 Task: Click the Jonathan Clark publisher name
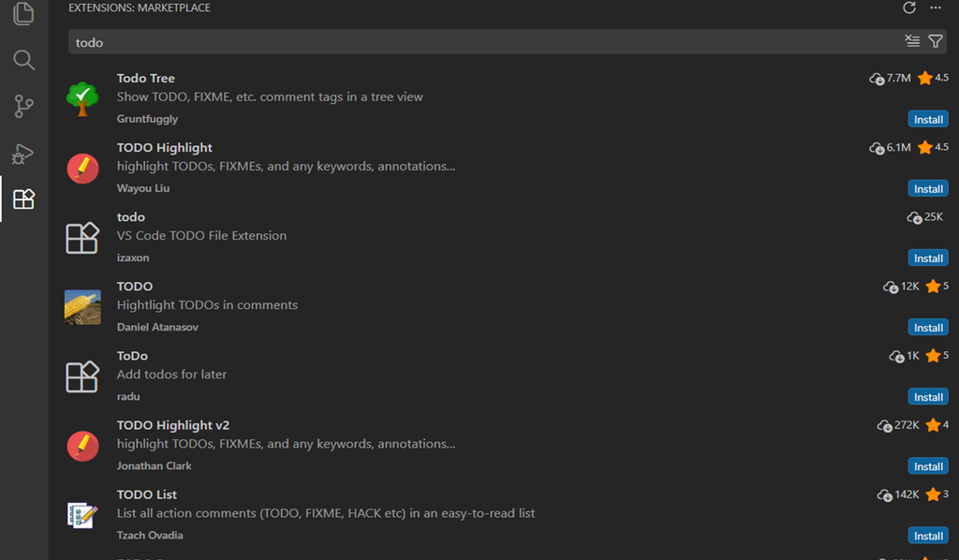[155, 465]
